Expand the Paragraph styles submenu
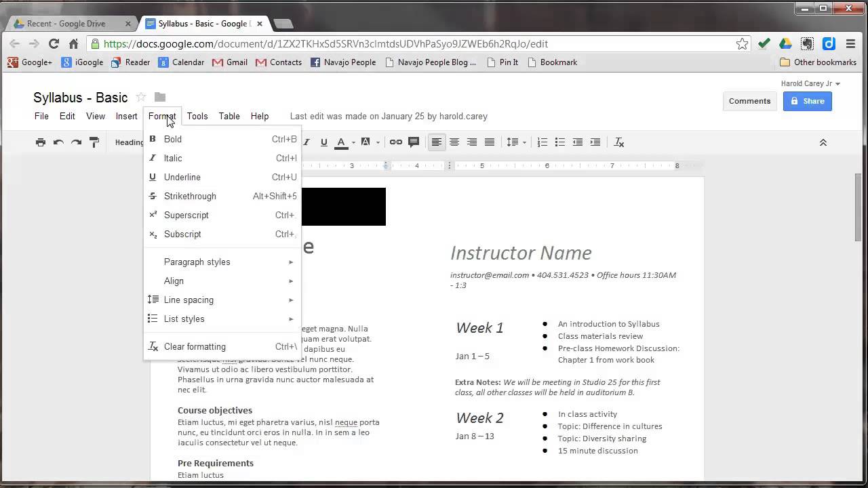 (x=222, y=262)
